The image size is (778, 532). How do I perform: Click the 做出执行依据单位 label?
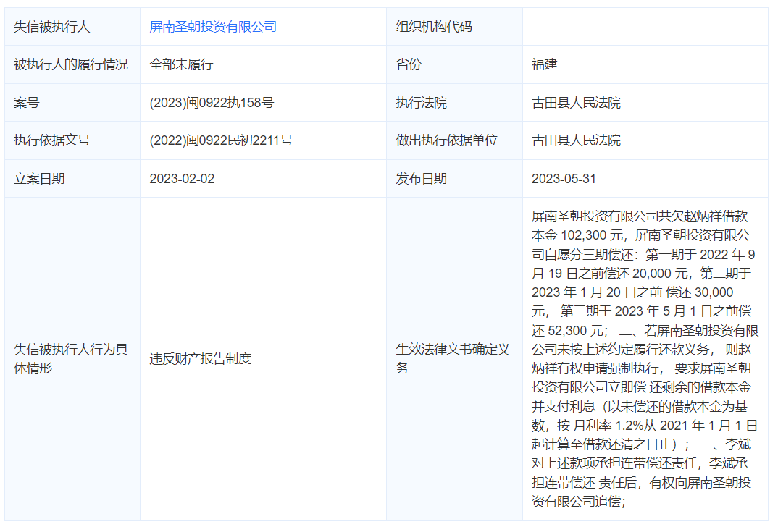click(447, 140)
